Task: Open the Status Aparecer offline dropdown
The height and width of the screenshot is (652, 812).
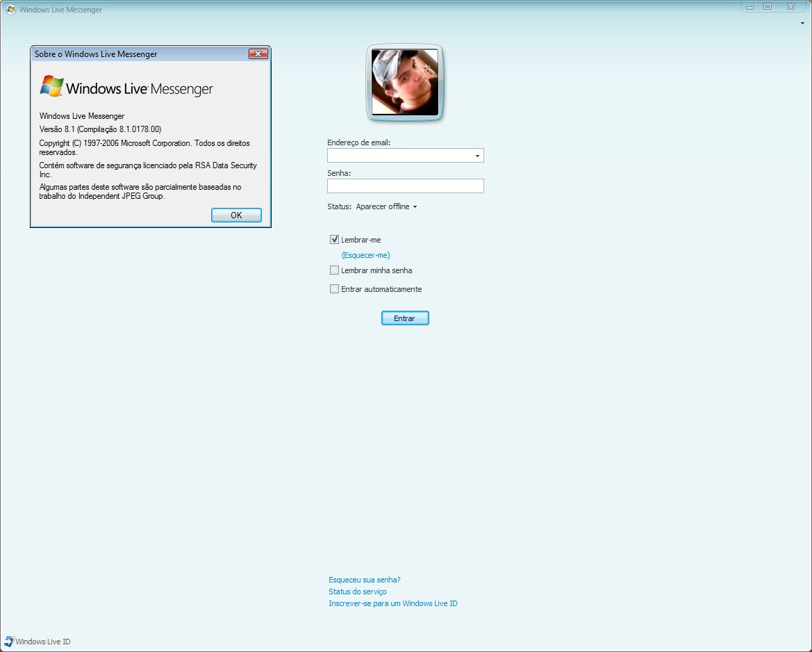Action: click(x=386, y=206)
